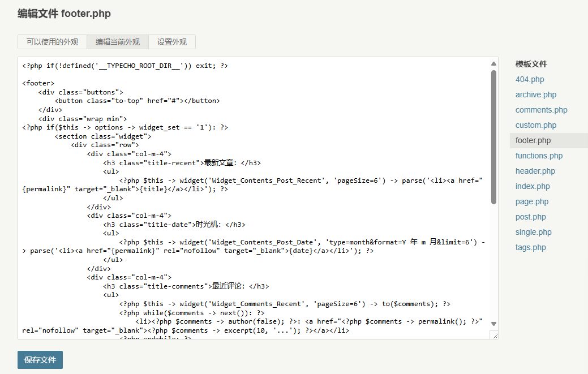Viewport: 588px width, 374px height.
Task: Click the 模板文件 sidebar heading
Action: [531, 64]
